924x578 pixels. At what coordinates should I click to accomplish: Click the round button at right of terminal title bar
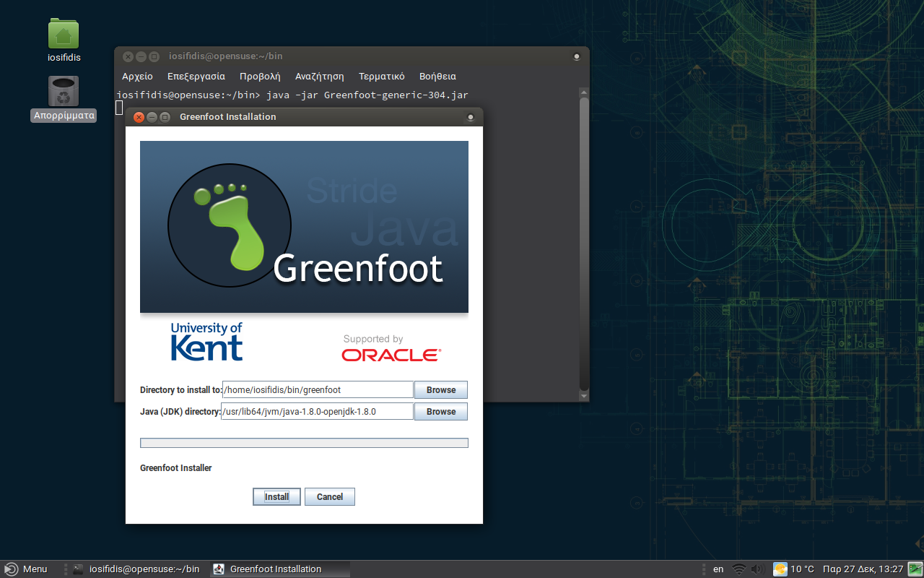577,56
